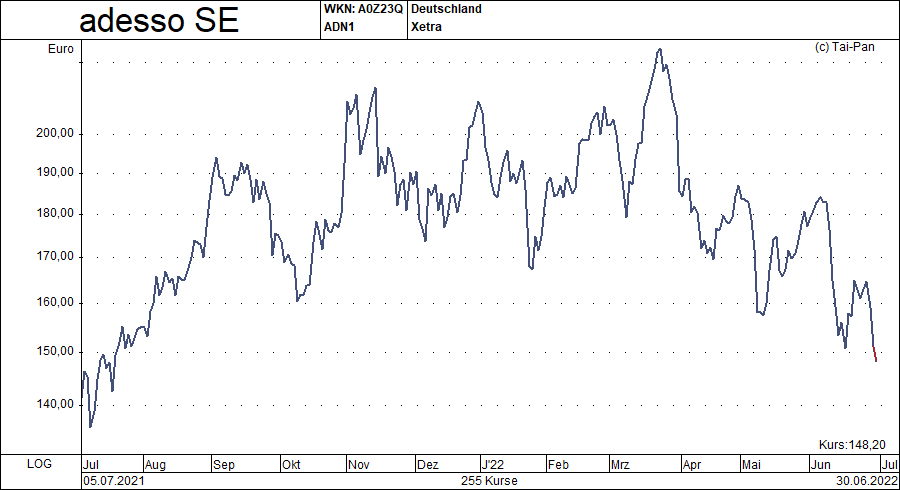Click the 255 Kurse count label

click(489, 481)
